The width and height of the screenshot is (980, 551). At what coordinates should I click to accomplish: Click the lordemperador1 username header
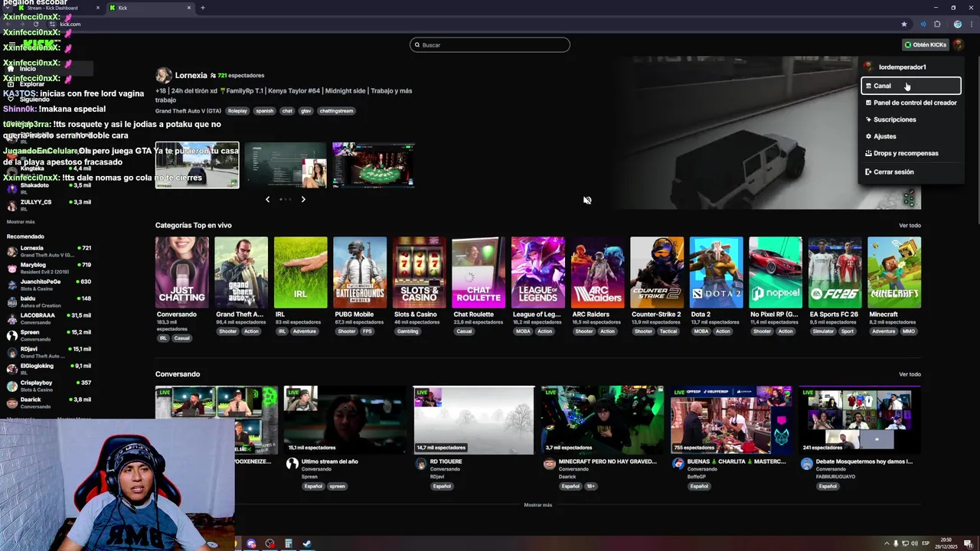tap(902, 67)
